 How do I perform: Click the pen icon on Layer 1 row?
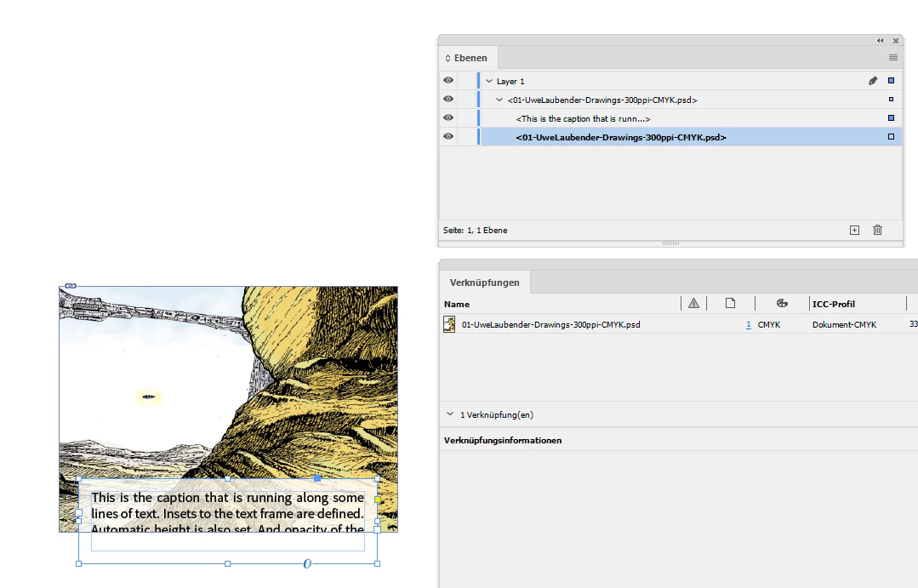tap(873, 81)
